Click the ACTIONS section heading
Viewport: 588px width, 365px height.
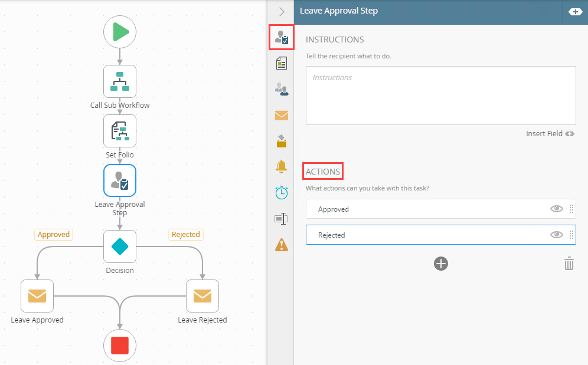(x=323, y=172)
